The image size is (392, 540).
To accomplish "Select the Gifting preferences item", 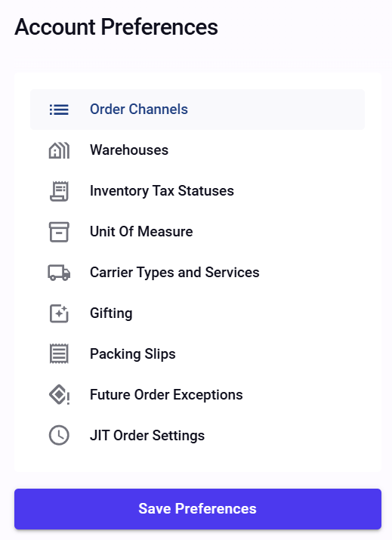I will tap(197, 313).
